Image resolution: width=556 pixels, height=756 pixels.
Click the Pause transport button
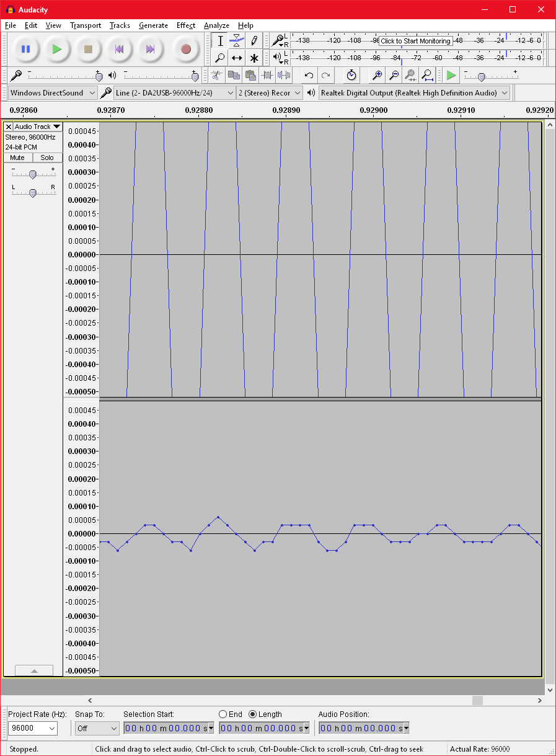pos(25,49)
